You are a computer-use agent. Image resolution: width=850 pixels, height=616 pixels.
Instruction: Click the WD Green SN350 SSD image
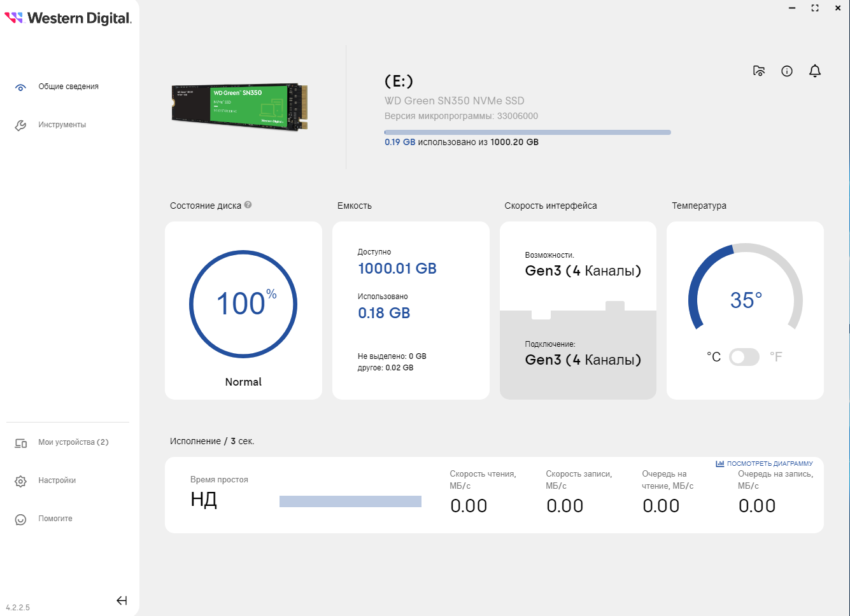pos(240,106)
